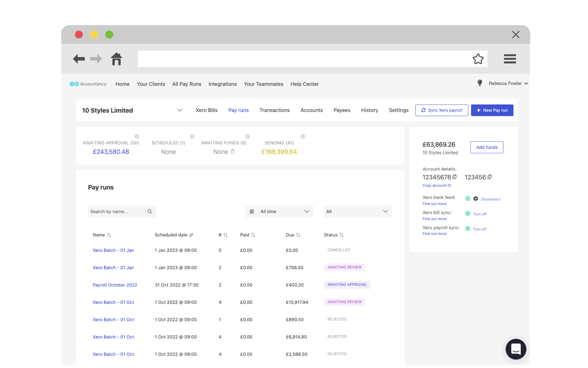Copy the Awaiting Funds value icon
Screen dimensions: 588x368
coord(233,151)
